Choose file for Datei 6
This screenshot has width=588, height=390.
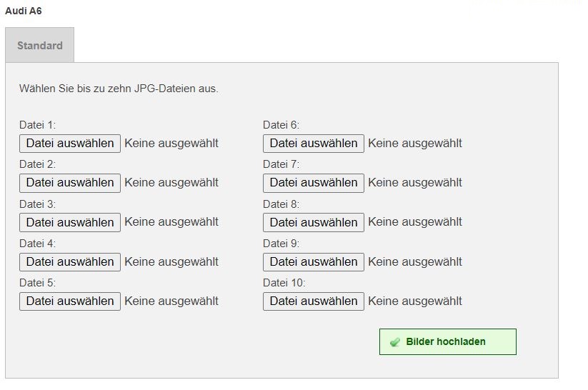click(314, 144)
